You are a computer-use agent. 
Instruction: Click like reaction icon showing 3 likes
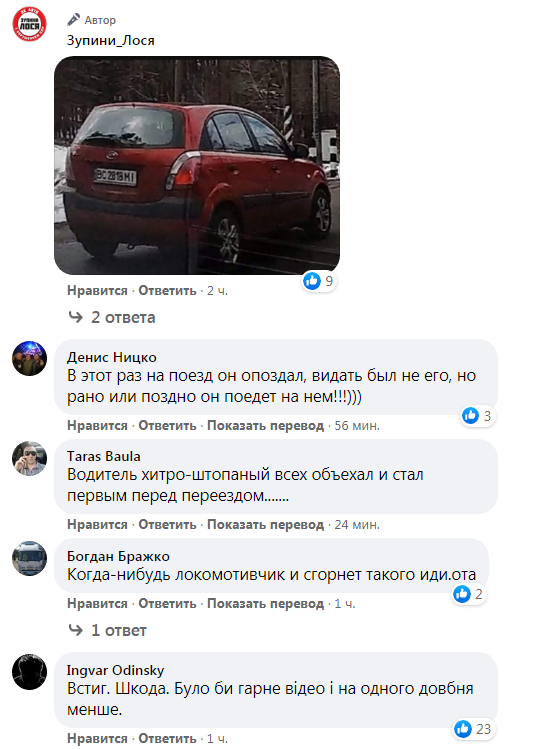coord(470,416)
